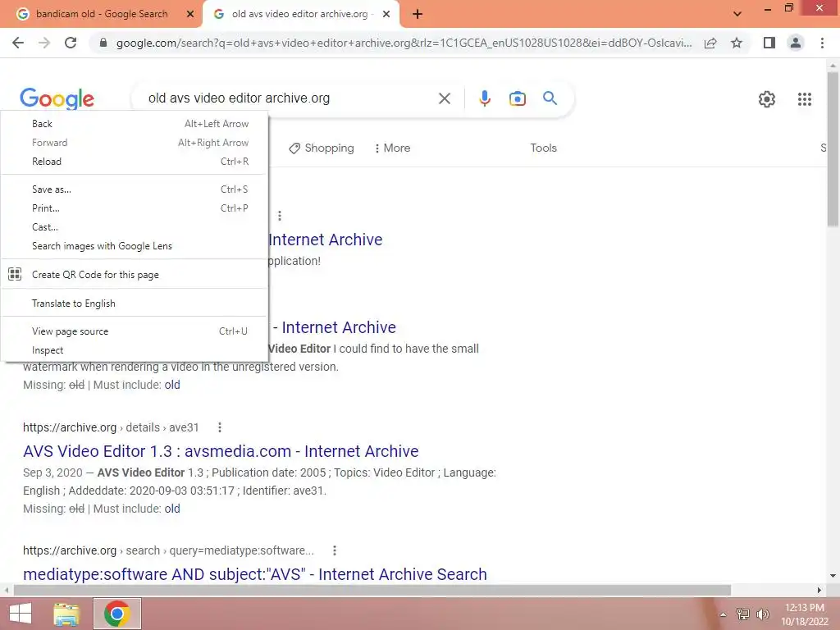Viewport: 840px width, 630px height.
Task: Select Inspect in the context menu
Action: 134,349
